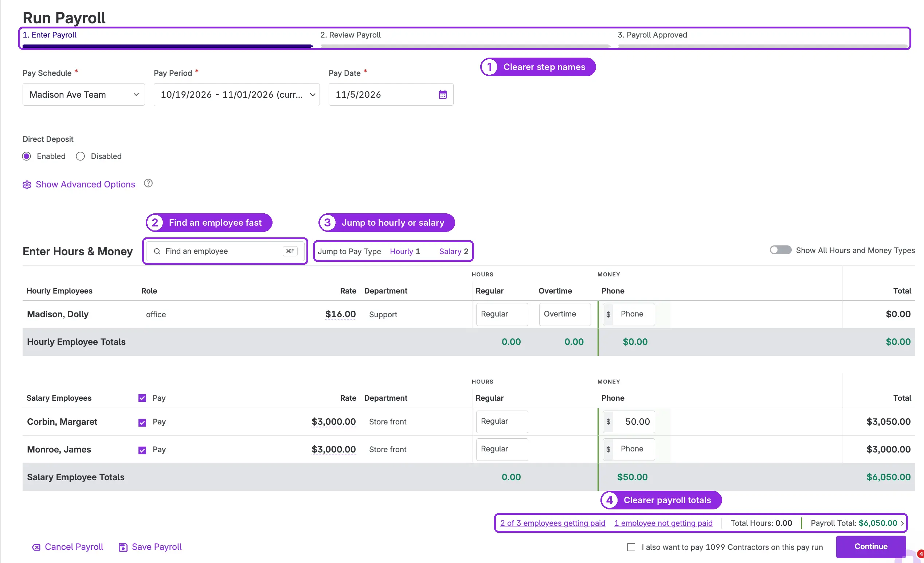924x563 pixels.
Task: Click the chevron next to Payroll Total
Action: click(x=902, y=523)
